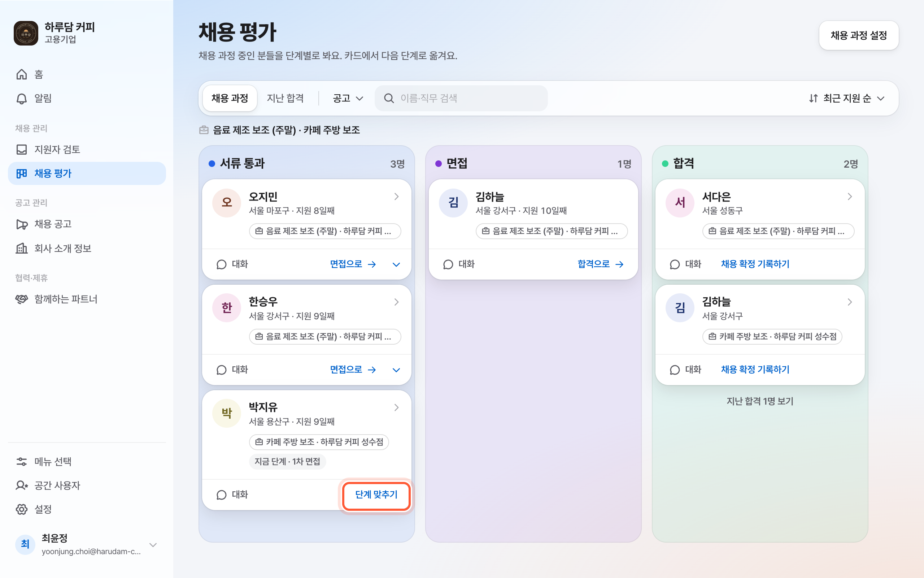Open 홈 in the sidebar

[87, 74]
